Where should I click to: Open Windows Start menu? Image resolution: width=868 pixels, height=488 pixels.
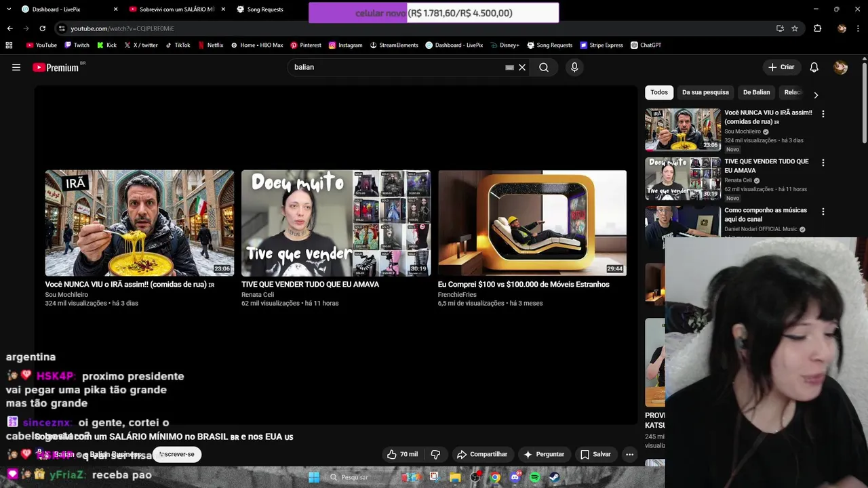(x=314, y=477)
